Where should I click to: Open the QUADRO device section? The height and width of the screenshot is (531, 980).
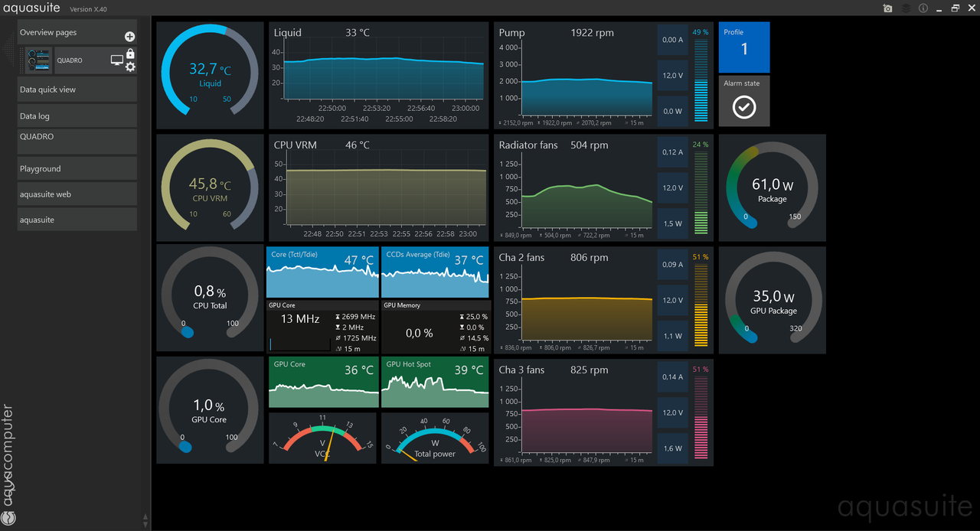pos(77,142)
